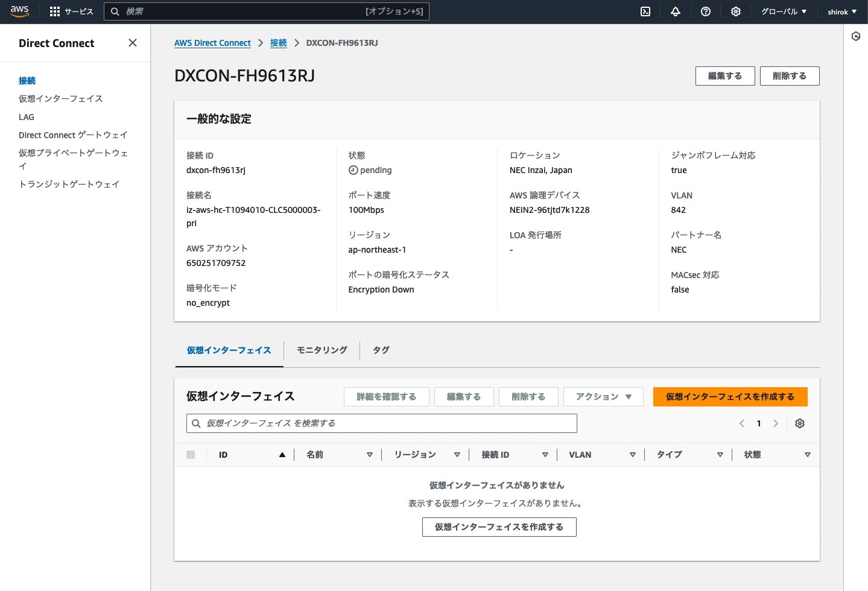Sort by 状態 column arrow
This screenshot has width=868, height=591.
click(x=807, y=455)
